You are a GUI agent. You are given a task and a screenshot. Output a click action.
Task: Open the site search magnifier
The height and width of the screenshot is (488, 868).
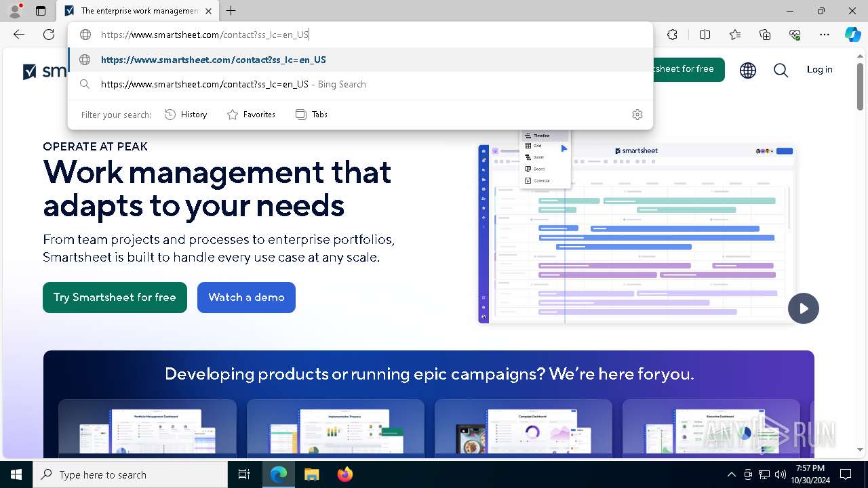coord(781,70)
